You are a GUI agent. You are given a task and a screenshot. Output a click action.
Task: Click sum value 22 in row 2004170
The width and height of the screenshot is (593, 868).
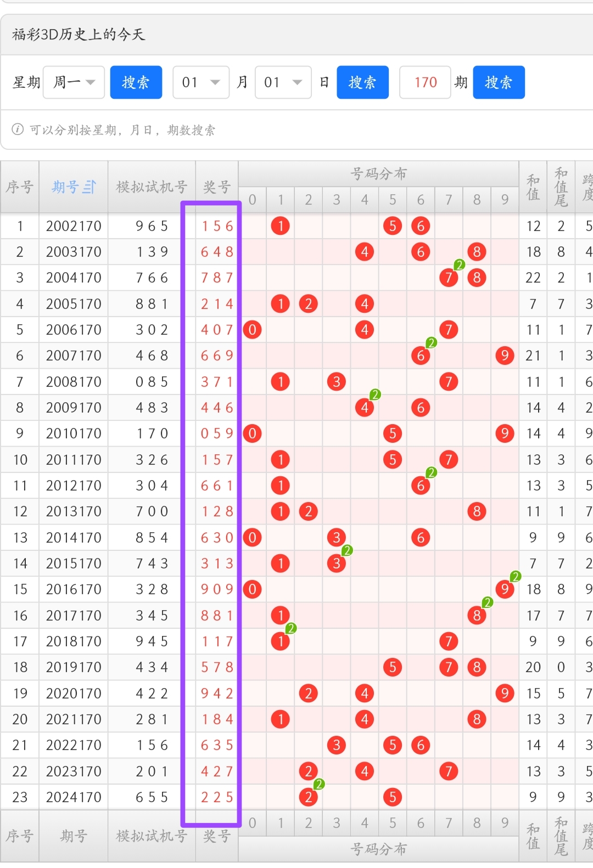click(533, 278)
